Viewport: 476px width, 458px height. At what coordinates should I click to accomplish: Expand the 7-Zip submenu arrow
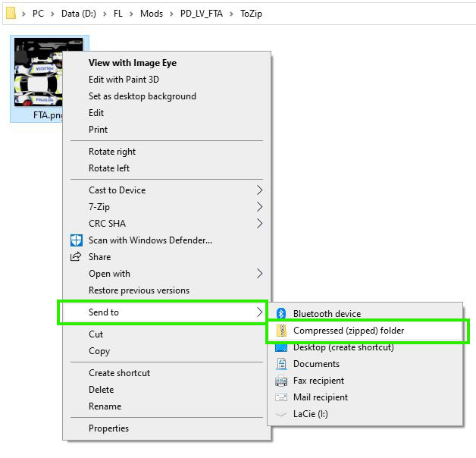(x=259, y=207)
